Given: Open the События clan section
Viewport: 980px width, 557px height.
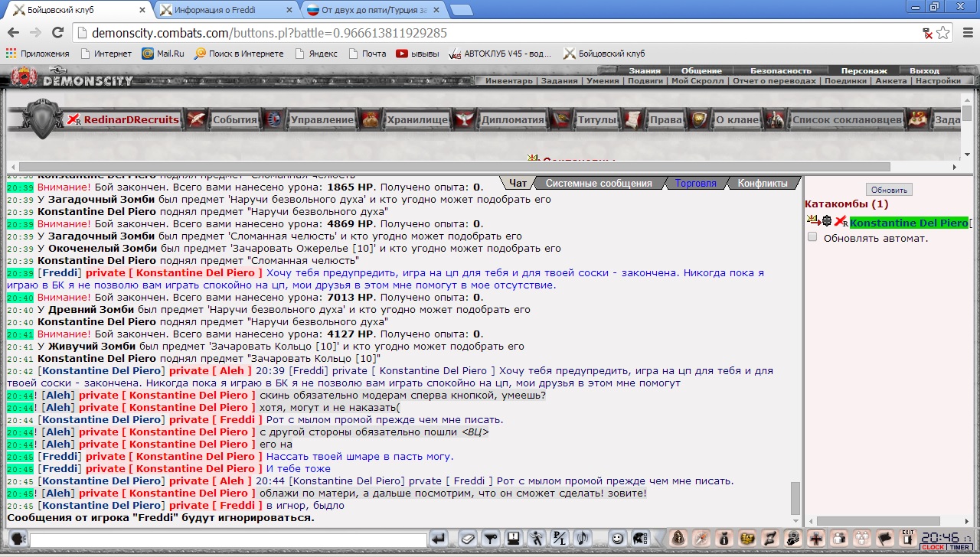Looking at the screenshot, I should [235, 119].
